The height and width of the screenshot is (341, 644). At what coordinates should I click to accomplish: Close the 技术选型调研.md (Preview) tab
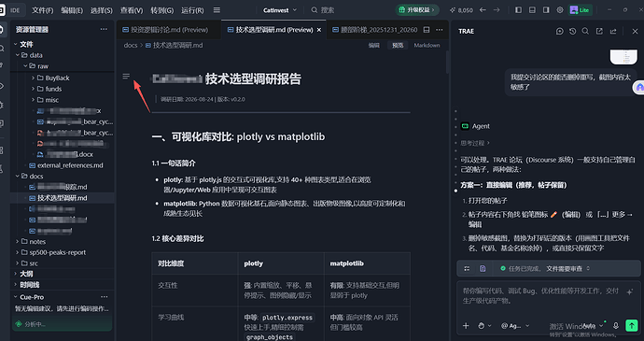tap(319, 30)
